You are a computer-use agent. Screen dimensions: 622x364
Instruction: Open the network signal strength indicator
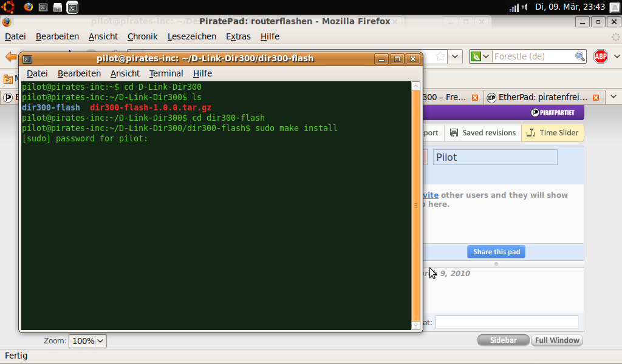click(514, 7)
